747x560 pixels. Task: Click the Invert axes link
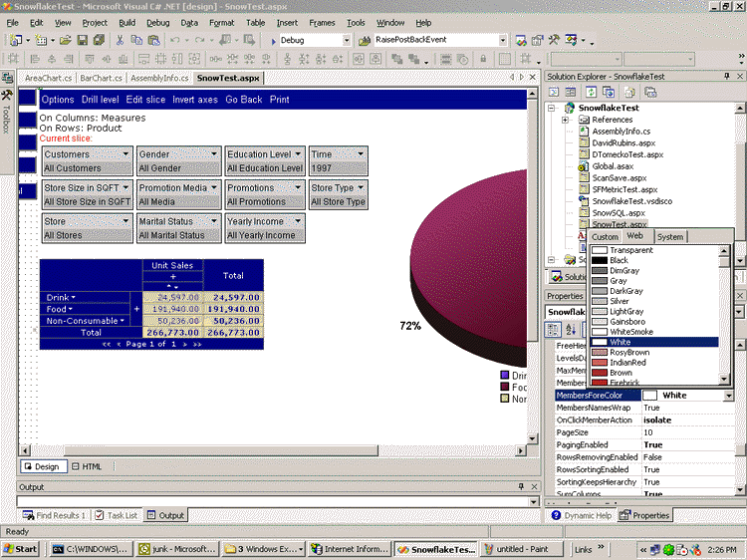pos(195,100)
